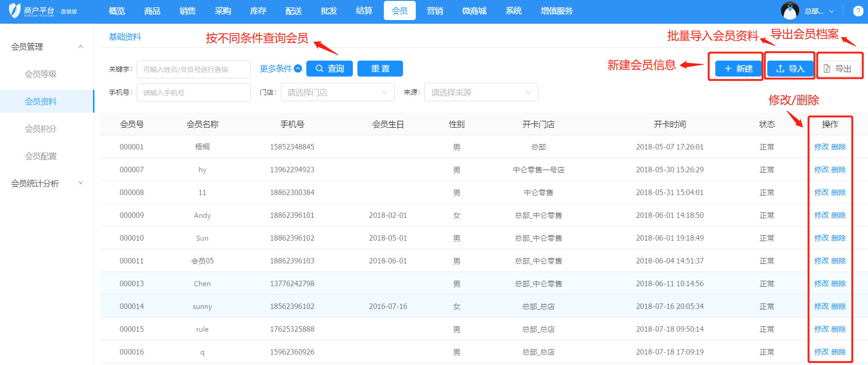
Task: Expand 更多条件 filter options
Action: click(x=280, y=69)
